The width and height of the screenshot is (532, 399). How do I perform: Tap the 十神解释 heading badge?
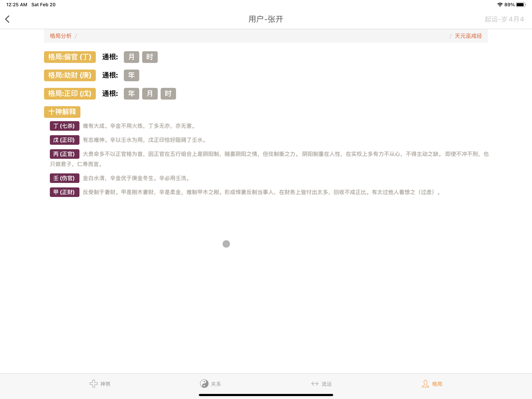(62, 112)
